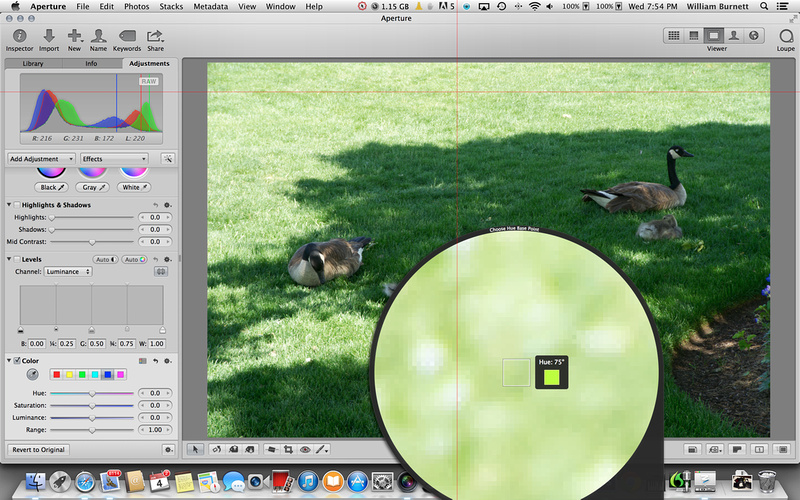
Task: Click the G 0.50 levels field
Action: (96, 344)
